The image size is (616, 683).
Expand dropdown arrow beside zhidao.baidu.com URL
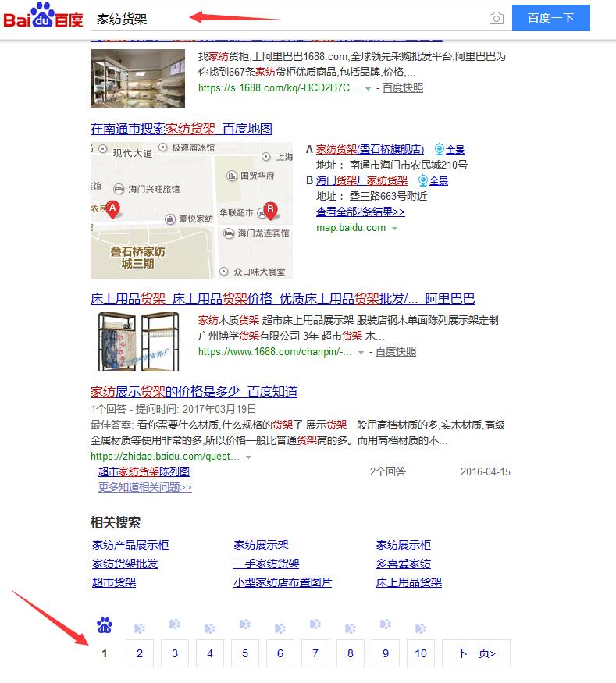click(x=249, y=457)
